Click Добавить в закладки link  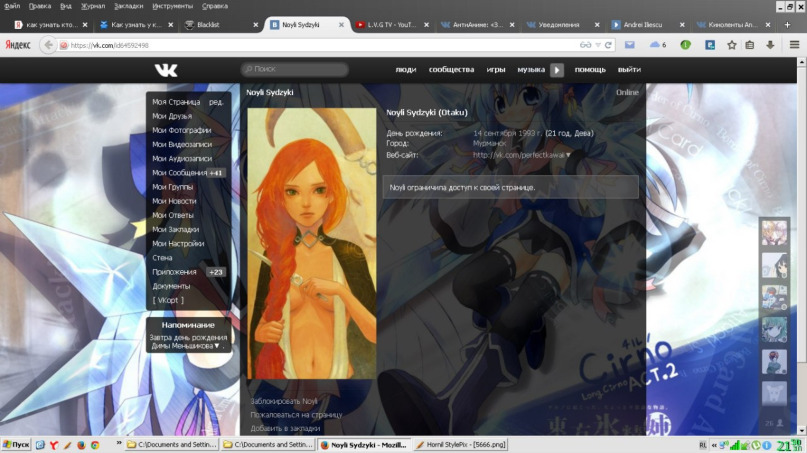[285, 428]
